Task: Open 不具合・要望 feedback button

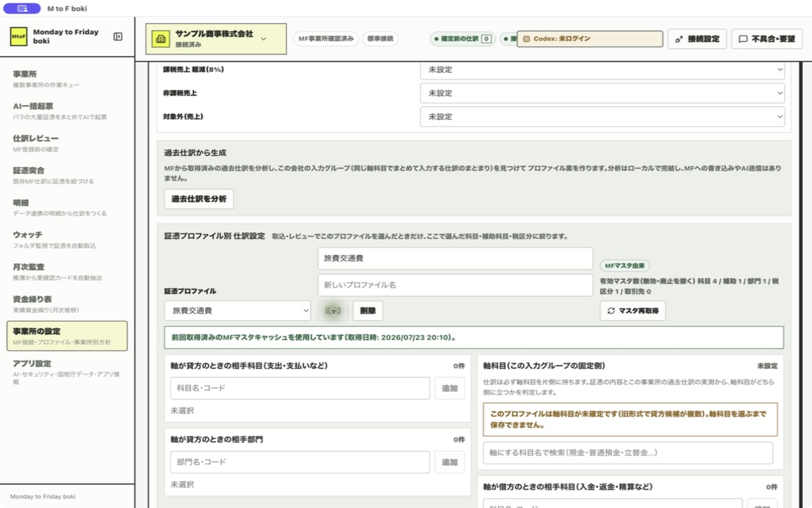Action: click(x=767, y=39)
